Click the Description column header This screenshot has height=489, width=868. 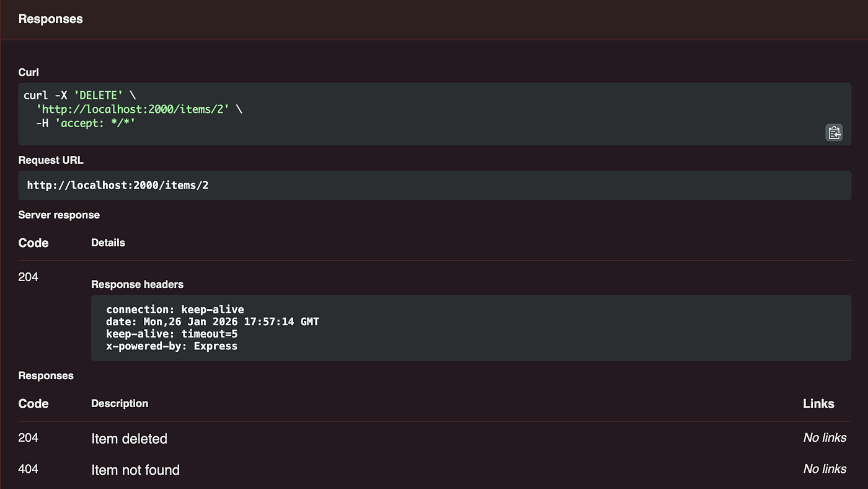pyautogui.click(x=120, y=403)
